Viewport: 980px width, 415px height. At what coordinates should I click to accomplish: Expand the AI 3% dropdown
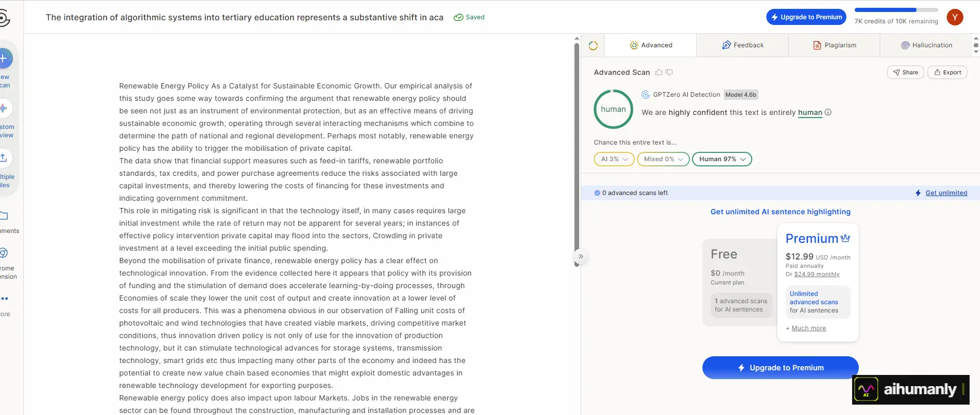pos(614,159)
